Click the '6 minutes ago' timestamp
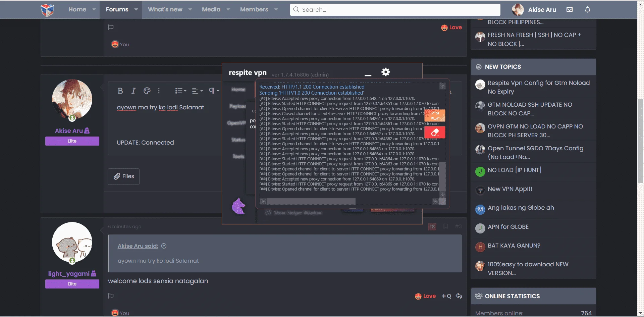The height and width of the screenshot is (317, 644). tap(124, 226)
